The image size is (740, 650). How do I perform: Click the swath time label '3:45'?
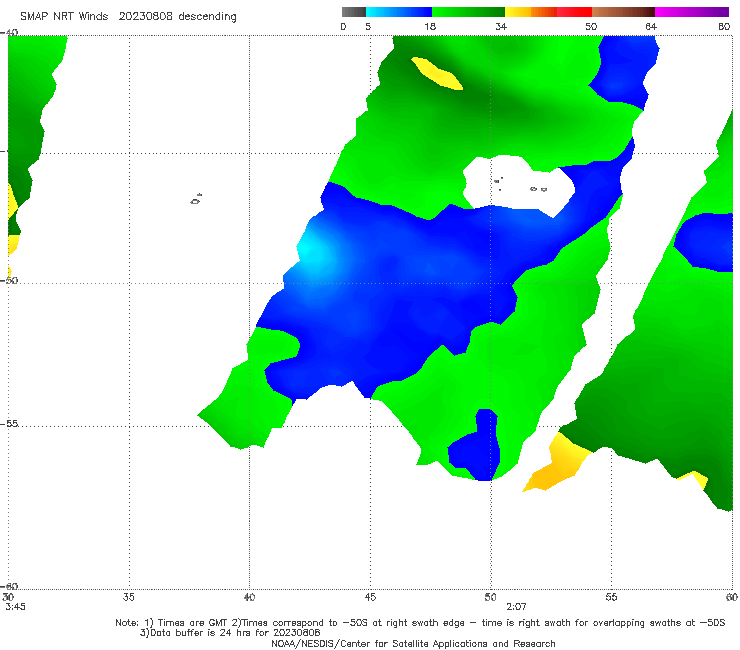[x=15, y=607]
